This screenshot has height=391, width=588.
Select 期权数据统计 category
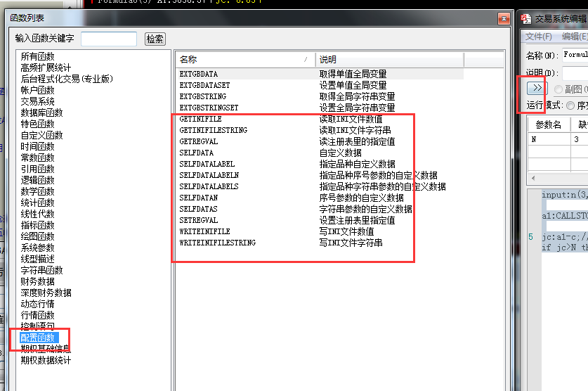tap(46, 360)
